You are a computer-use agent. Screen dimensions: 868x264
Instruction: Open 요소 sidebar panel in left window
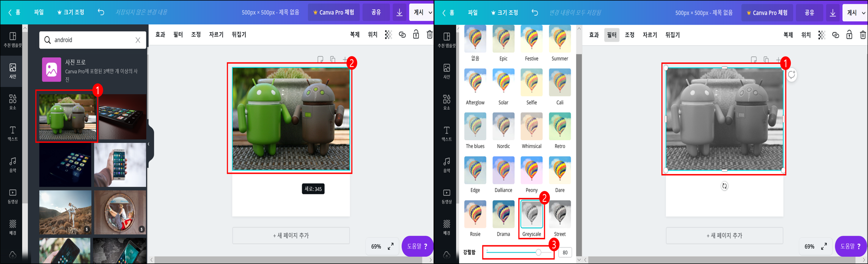pos(13,102)
